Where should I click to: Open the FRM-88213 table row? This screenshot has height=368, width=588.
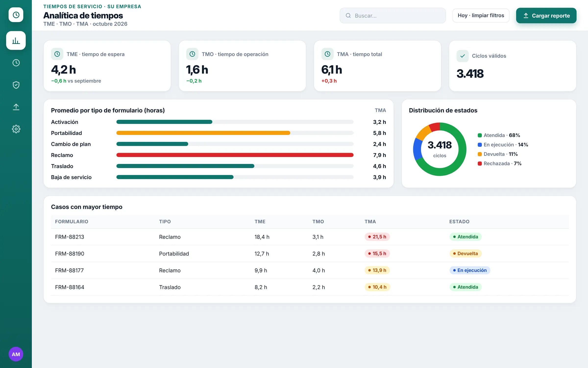click(310, 237)
